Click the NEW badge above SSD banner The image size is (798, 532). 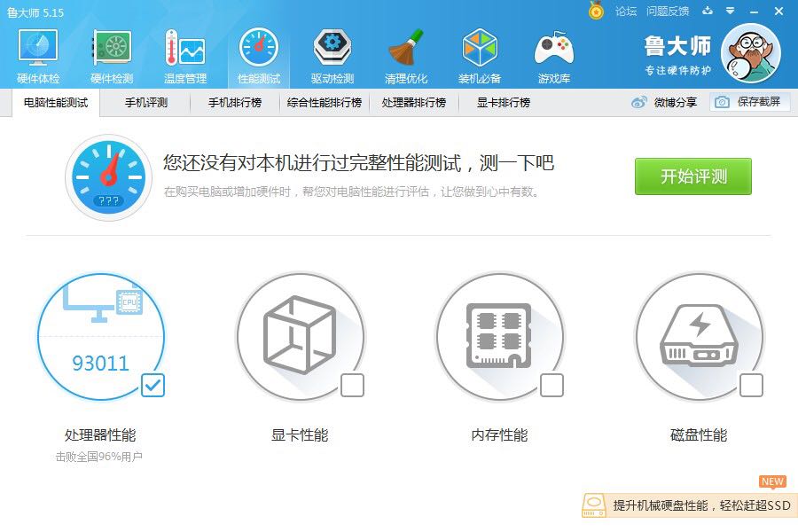[x=772, y=481]
